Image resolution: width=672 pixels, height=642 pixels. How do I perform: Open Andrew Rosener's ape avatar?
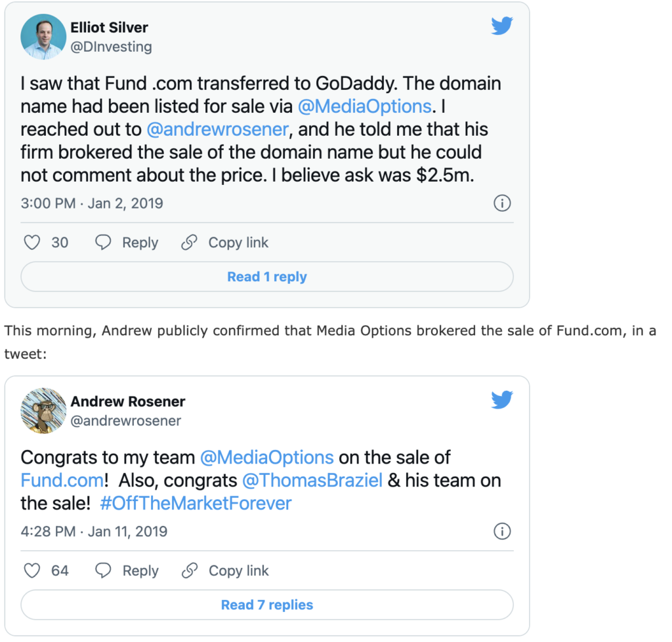tap(43, 411)
